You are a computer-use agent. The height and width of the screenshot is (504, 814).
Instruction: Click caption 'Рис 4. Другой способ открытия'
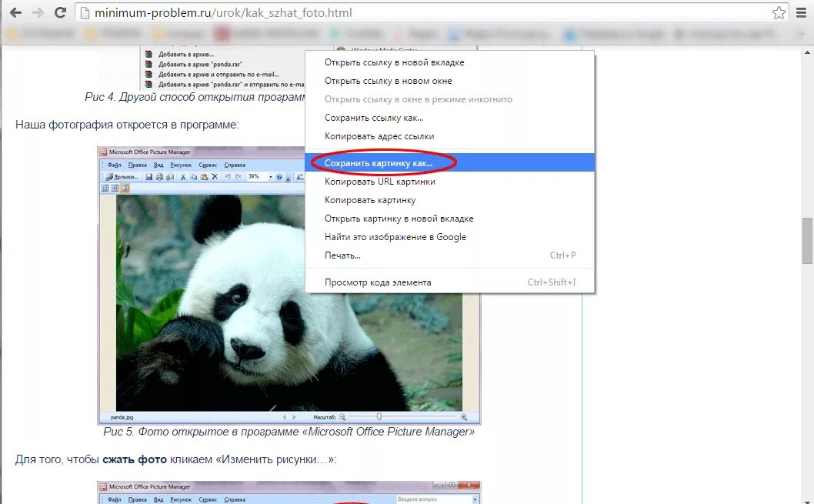pyautogui.click(x=195, y=97)
